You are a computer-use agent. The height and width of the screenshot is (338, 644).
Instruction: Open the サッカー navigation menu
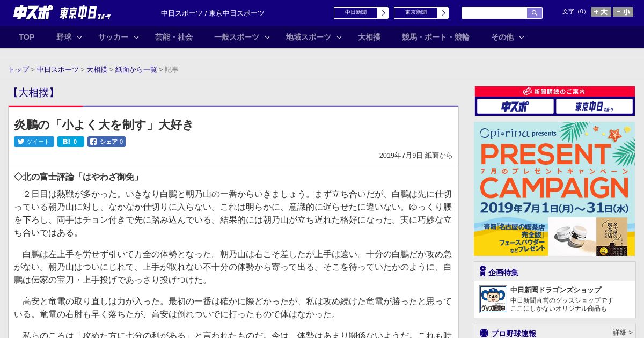pos(113,37)
